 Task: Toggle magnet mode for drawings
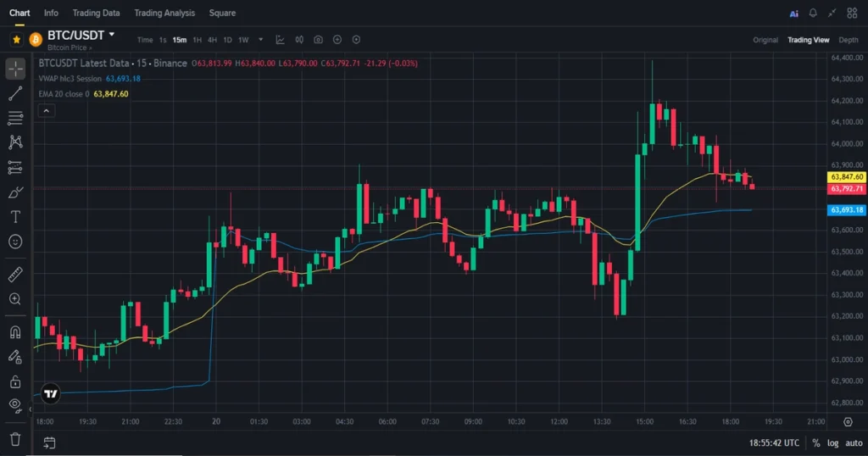15,332
